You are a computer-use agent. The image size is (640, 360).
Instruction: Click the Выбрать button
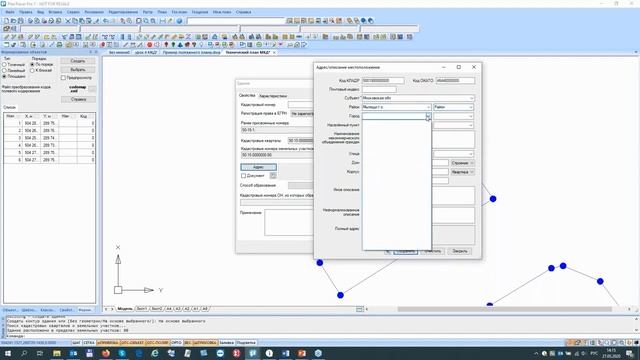click(78, 70)
